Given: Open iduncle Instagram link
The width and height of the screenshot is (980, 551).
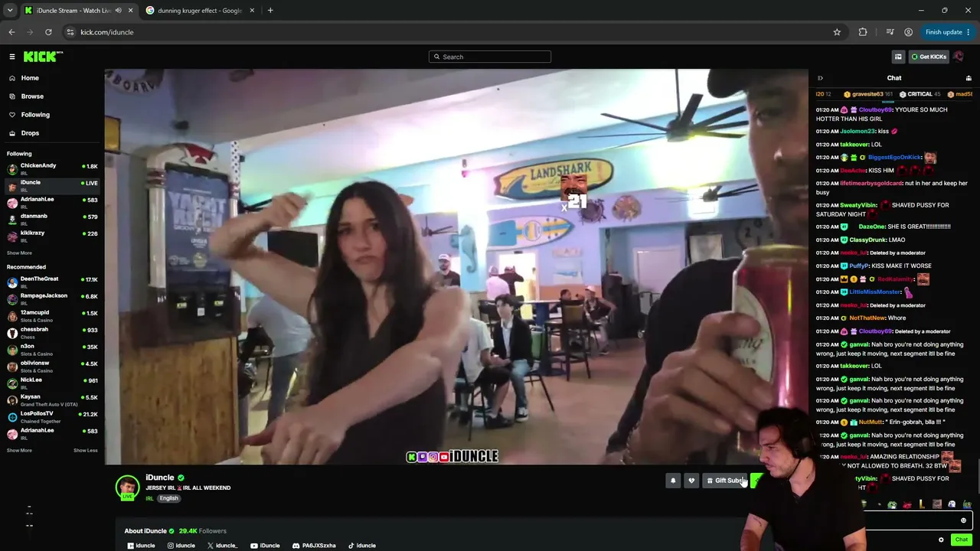Looking at the screenshot, I should coord(181,546).
